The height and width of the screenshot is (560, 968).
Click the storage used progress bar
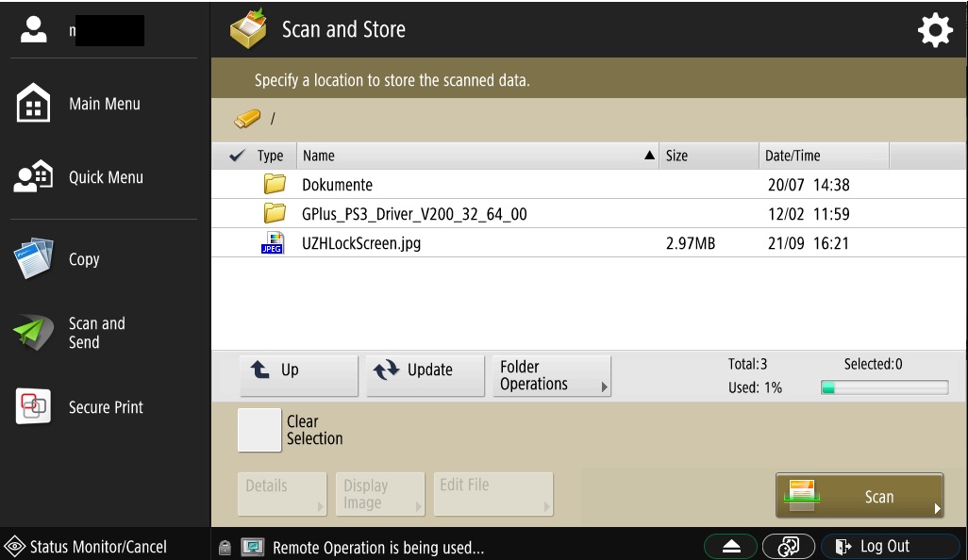884,387
